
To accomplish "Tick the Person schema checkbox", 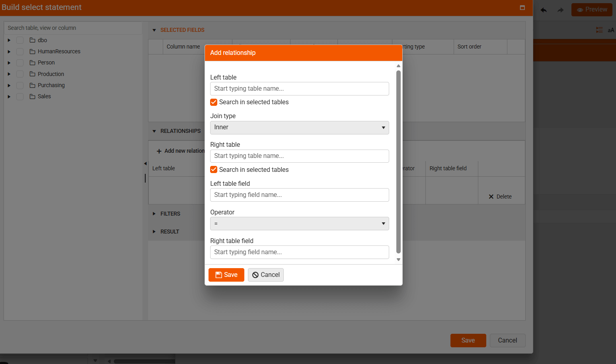I will pos(20,62).
